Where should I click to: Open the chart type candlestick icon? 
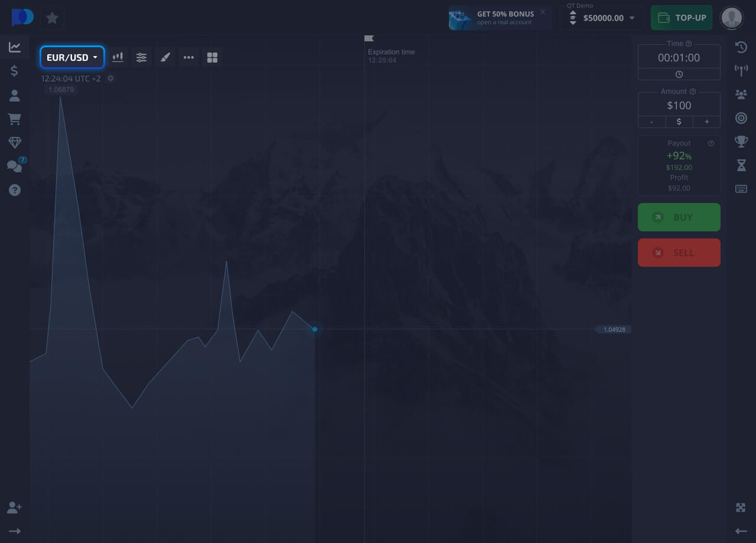[118, 57]
